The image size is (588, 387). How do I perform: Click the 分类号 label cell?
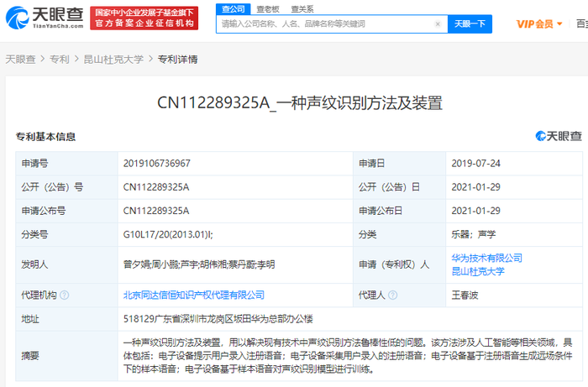(x=66, y=234)
